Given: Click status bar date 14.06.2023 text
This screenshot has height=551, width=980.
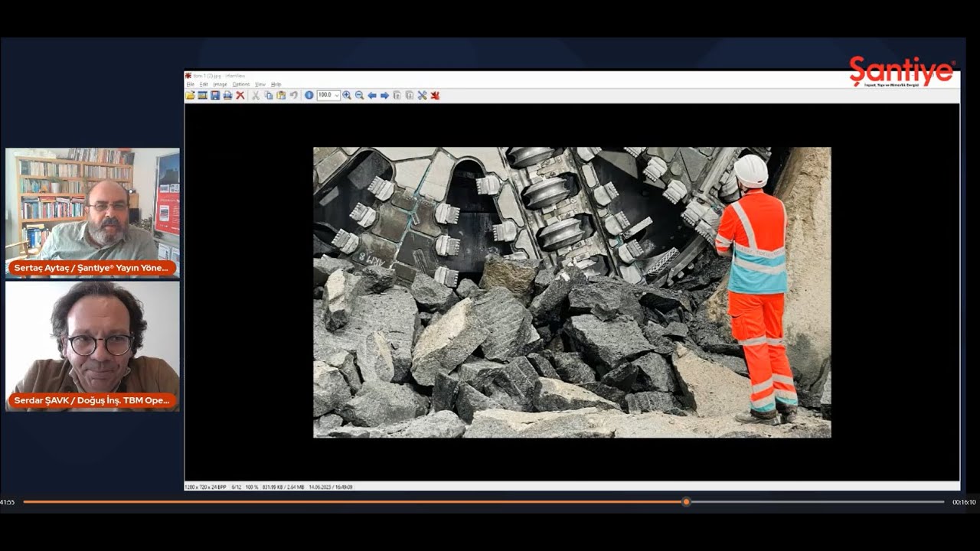Looking at the screenshot, I should point(330,487).
